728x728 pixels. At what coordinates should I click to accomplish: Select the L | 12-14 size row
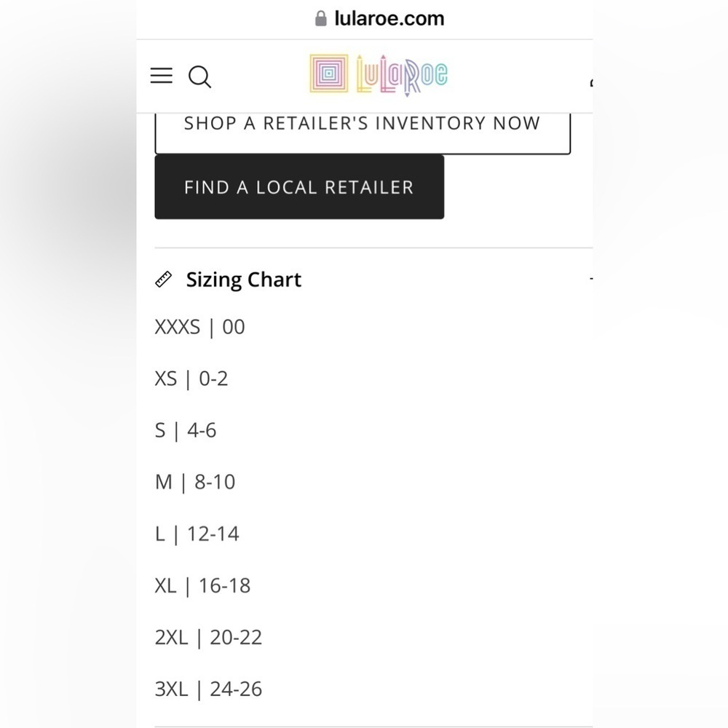pyautogui.click(x=197, y=534)
